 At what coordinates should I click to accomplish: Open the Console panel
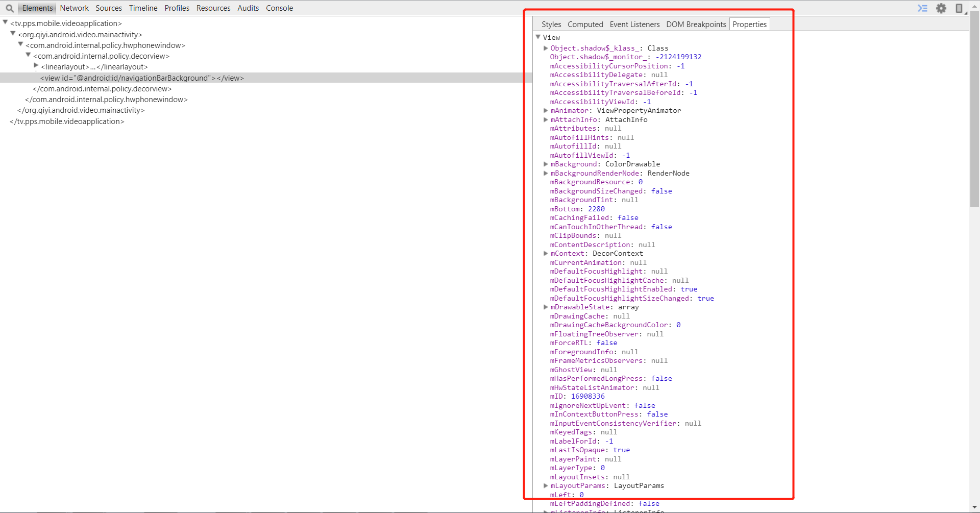[x=279, y=8]
